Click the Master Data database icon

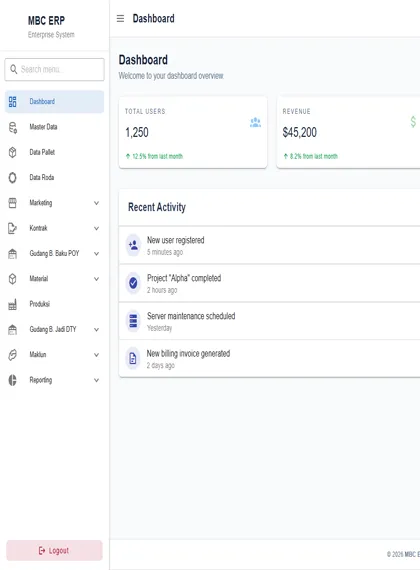pos(13,127)
